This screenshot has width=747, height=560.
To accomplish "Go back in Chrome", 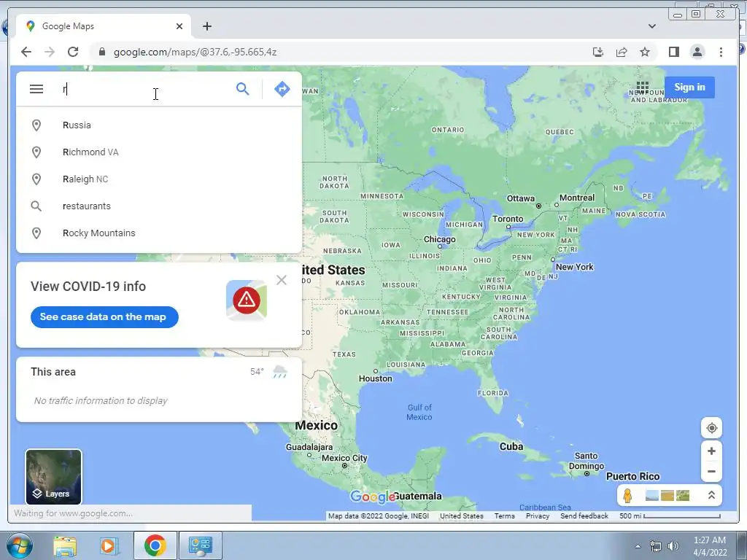I will pos(26,52).
